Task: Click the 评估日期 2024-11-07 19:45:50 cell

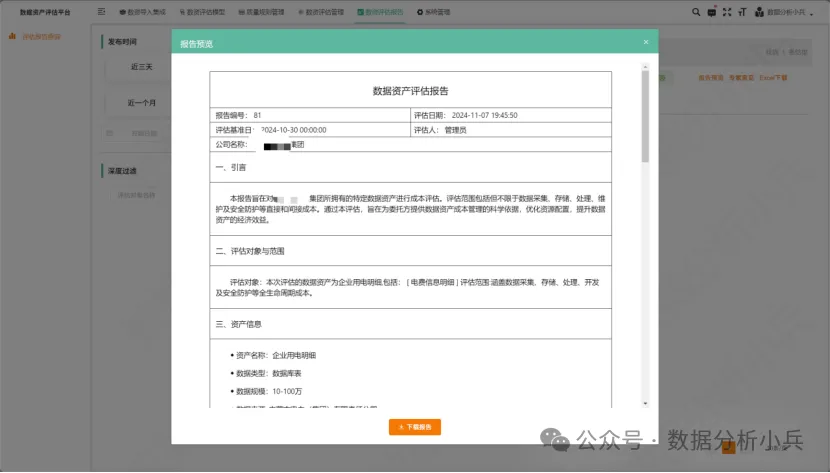Action: [511, 115]
